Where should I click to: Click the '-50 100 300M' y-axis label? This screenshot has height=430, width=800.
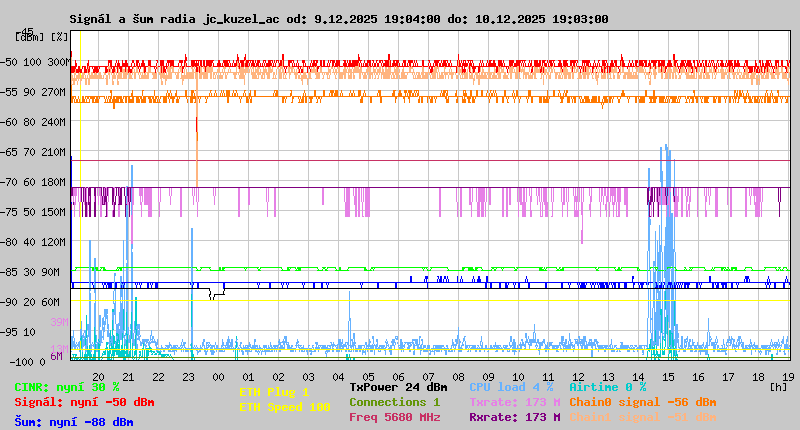coord(35,62)
